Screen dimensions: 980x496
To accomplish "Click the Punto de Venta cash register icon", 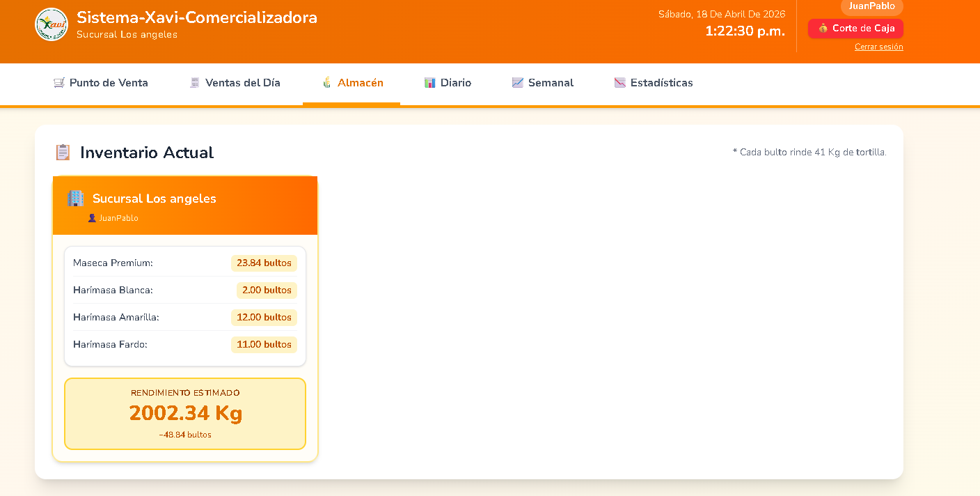I will pyautogui.click(x=58, y=82).
